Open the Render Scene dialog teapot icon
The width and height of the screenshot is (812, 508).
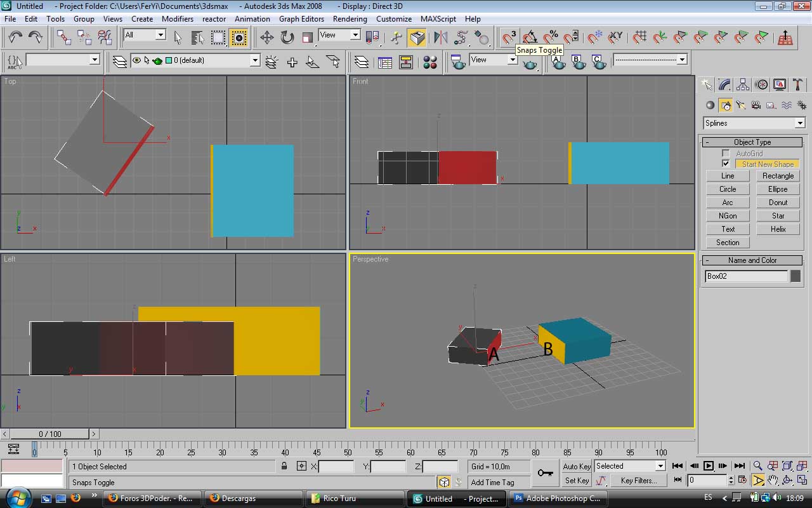point(458,62)
